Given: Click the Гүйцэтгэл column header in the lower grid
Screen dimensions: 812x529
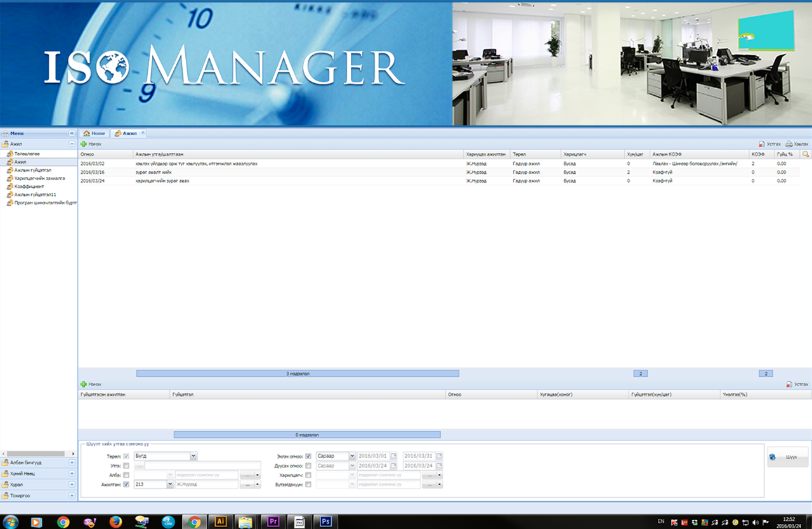Looking at the screenshot, I should (x=308, y=395).
